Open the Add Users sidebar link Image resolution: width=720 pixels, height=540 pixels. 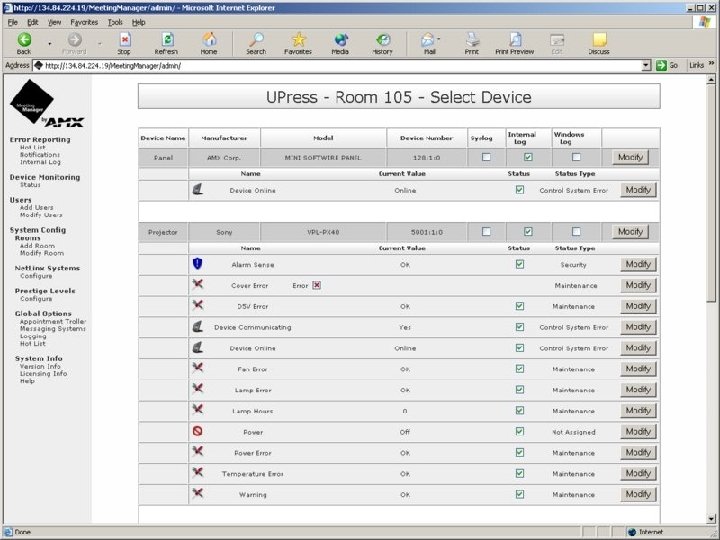tap(37, 208)
